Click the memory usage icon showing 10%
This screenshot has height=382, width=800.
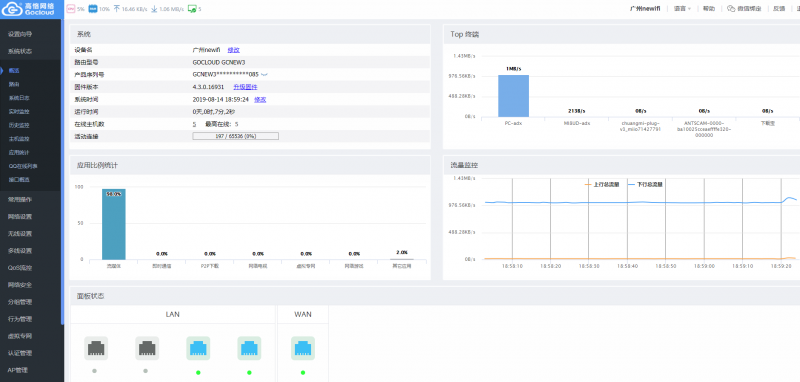click(x=92, y=9)
